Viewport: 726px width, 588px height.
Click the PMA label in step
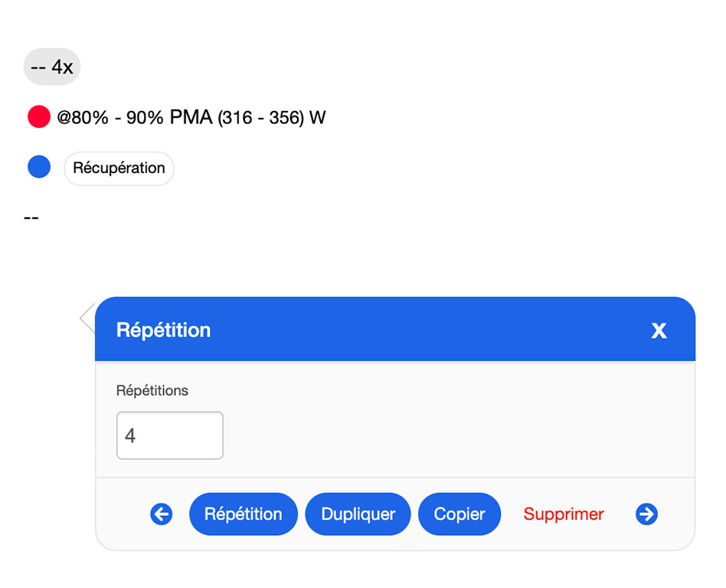tap(191, 118)
